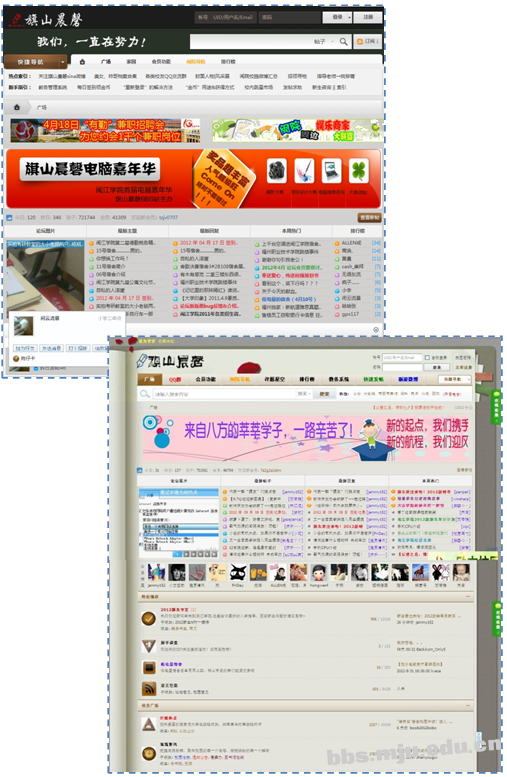Select the 会员功能 tab in upper navigation
The height and width of the screenshot is (777, 507).
point(161,62)
